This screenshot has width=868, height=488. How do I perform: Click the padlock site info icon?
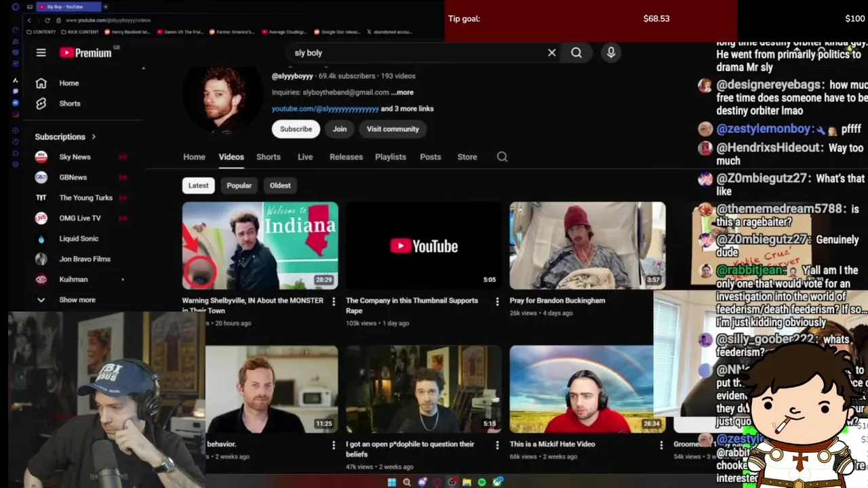[59, 20]
